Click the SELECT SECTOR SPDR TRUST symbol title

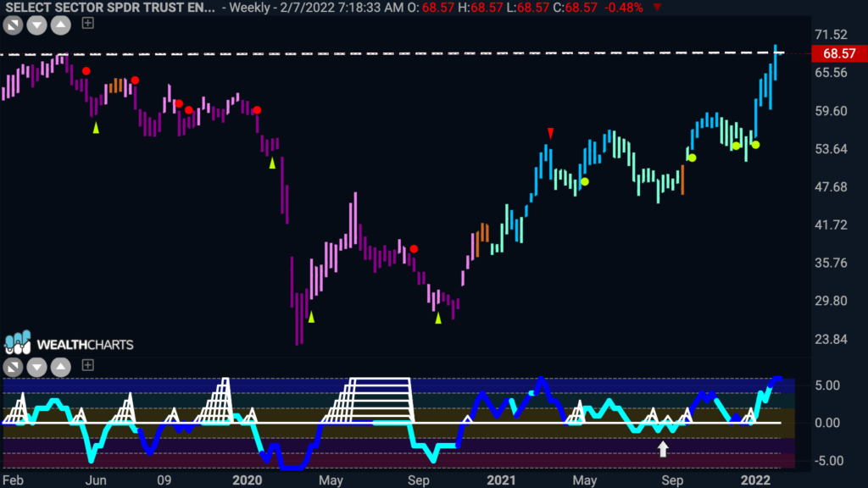point(109,8)
